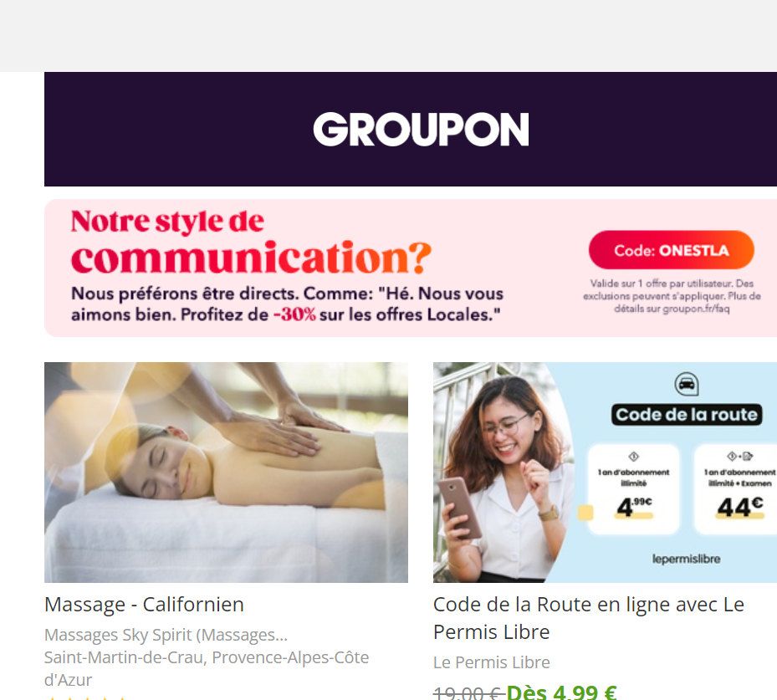This screenshot has height=700, width=777.
Task: Click the crossed-out 19,00 € price
Action: (x=468, y=692)
